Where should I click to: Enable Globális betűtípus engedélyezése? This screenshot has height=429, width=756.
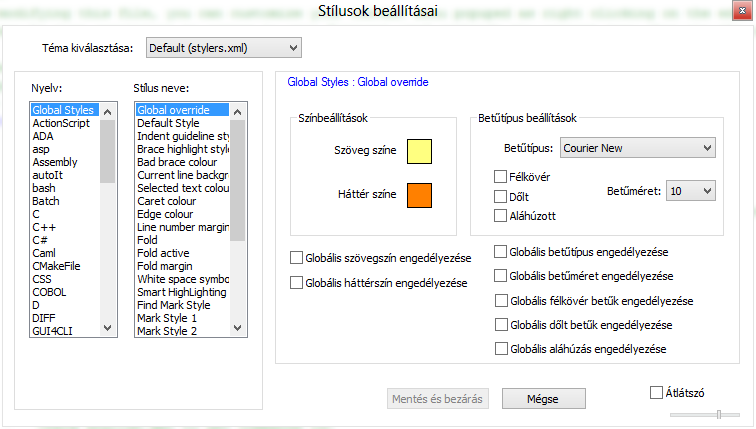pyautogui.click(x=501, y=251)
